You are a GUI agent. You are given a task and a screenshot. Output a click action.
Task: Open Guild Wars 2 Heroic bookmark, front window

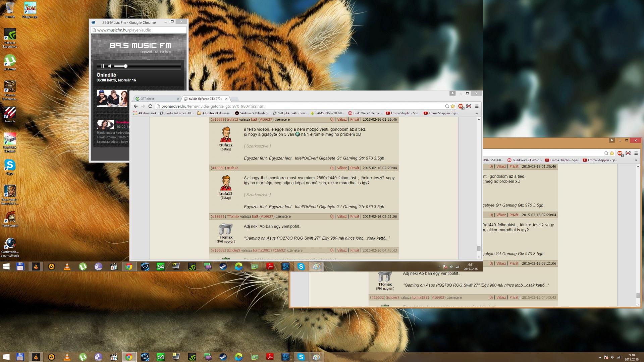click(365, 113)
